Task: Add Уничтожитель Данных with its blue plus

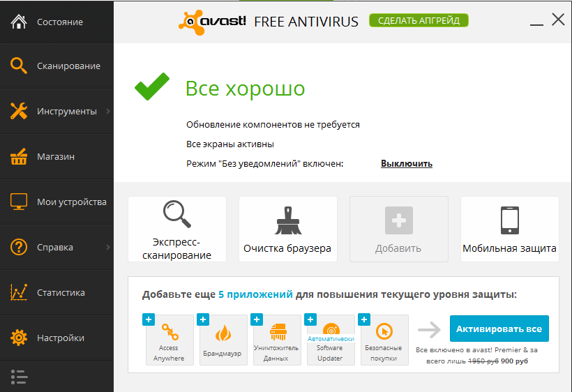Action: point(257,319)
